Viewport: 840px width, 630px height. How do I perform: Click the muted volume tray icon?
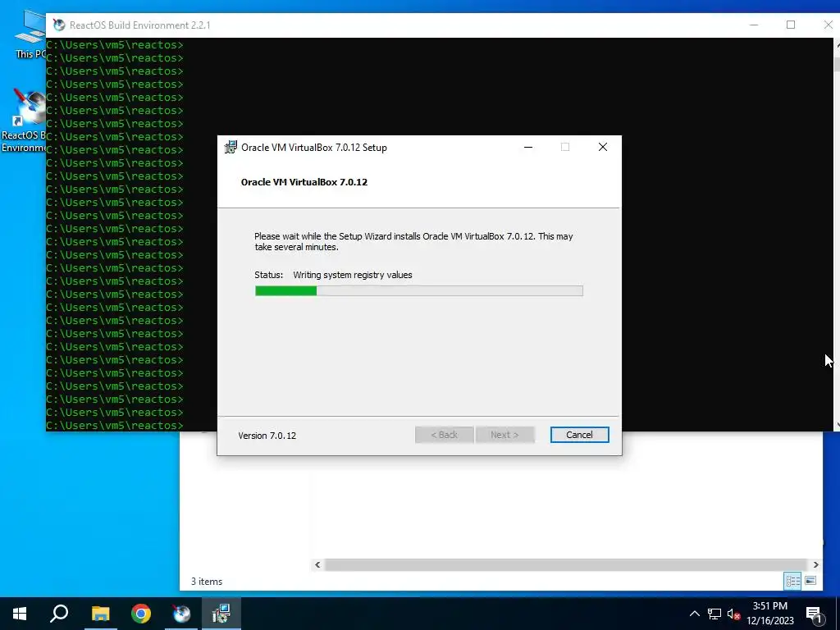pos(733,614)
